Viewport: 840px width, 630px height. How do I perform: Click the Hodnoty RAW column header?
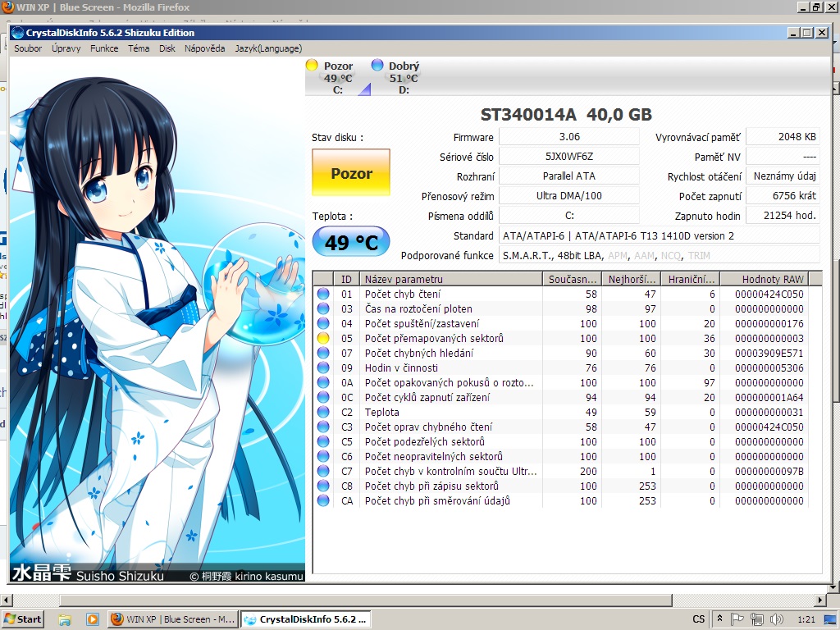pos(765,279)
